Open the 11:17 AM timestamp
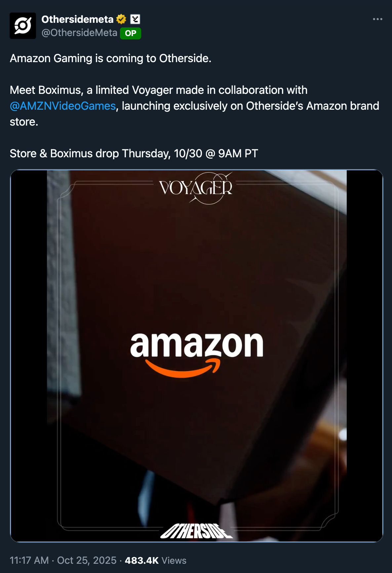 tap(29, 560)
